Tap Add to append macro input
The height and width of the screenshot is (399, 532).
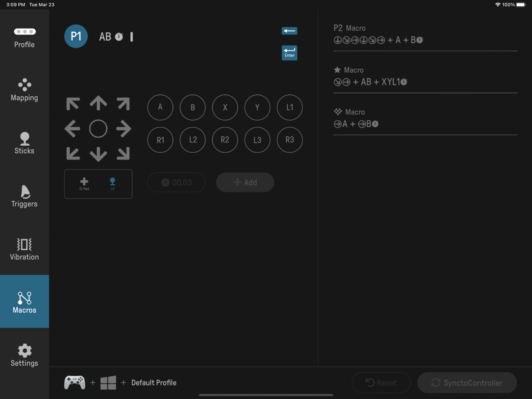point(244,182)
